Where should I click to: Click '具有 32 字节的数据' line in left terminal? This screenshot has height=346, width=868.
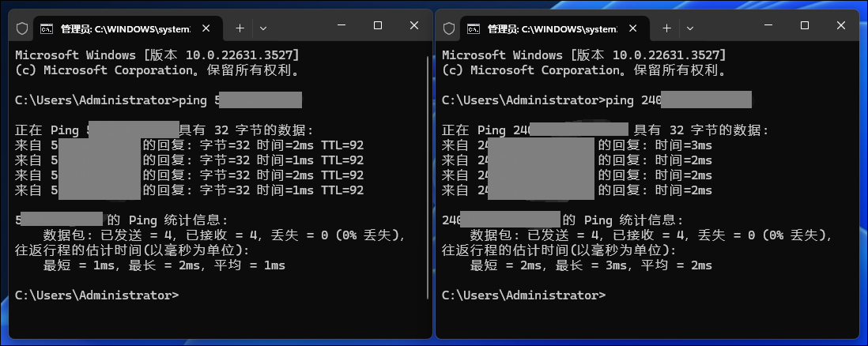click(x=164, y=130)
